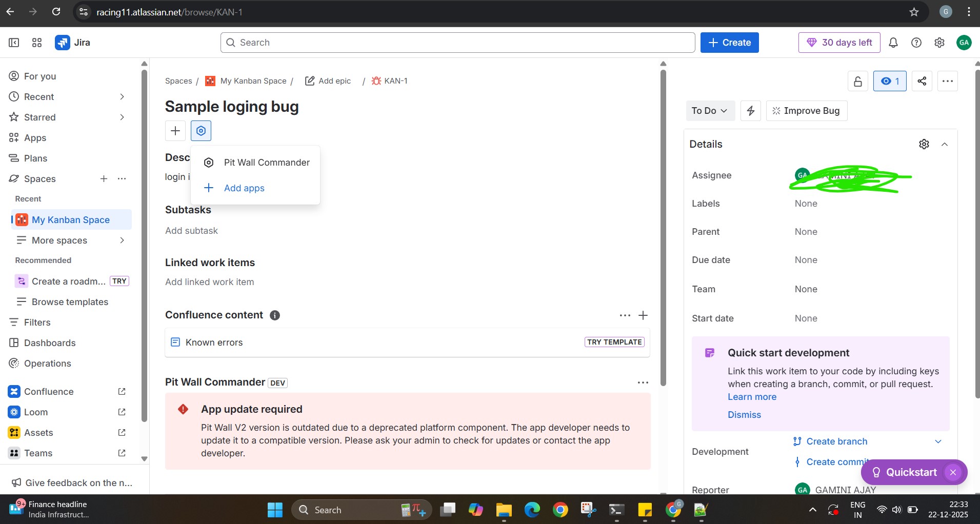
Task: Show hidden system tray icons
Action: click(813, 510)
